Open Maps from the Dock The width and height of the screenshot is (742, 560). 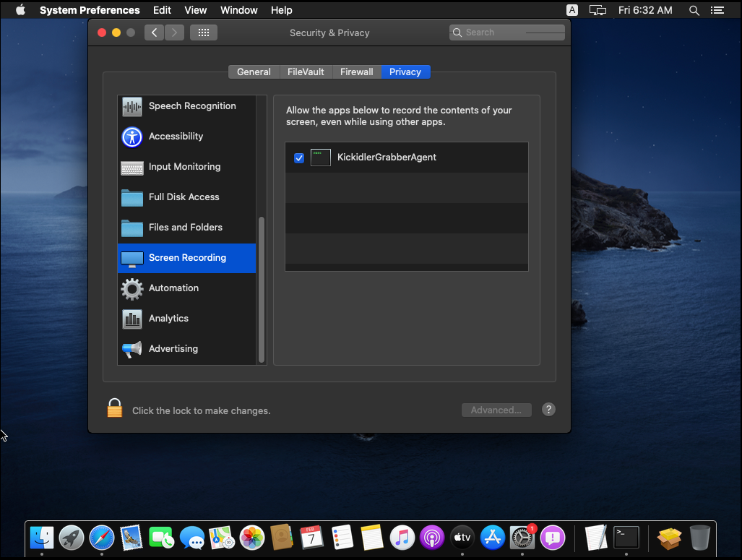pos(222,538)
